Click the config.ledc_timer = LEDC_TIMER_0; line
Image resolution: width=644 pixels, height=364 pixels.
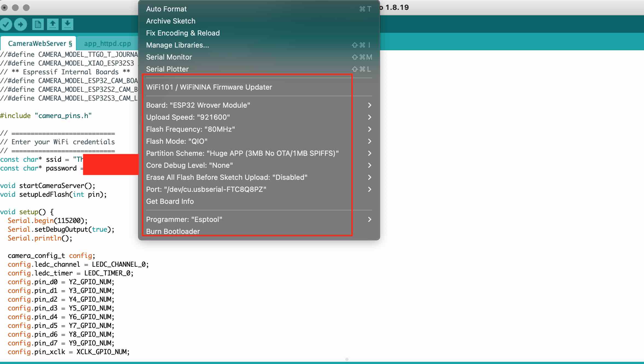coord(71,273)
